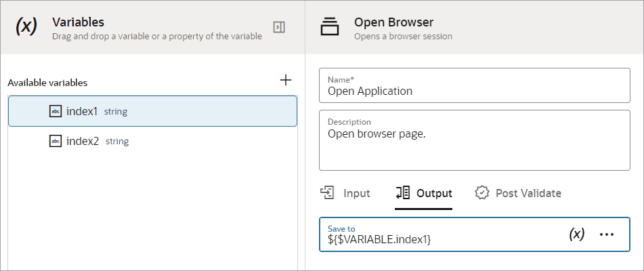Click the 'Drag and drop a variable' hint text
644x271 pixels.
pyautogui.click(x=157, y=36)
